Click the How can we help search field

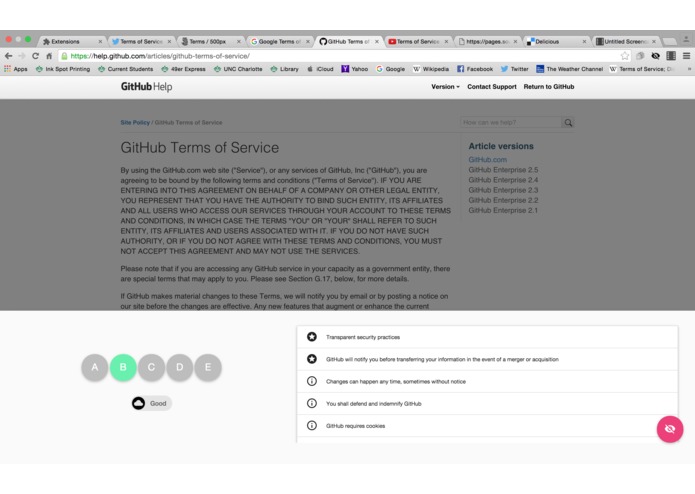pyautogui.click(x=511, y=123)
